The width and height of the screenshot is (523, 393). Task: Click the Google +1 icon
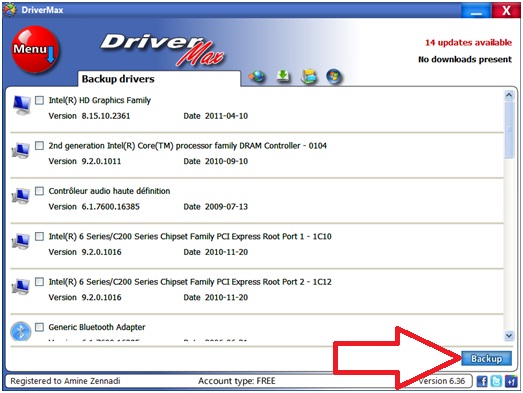click(511, 381)
